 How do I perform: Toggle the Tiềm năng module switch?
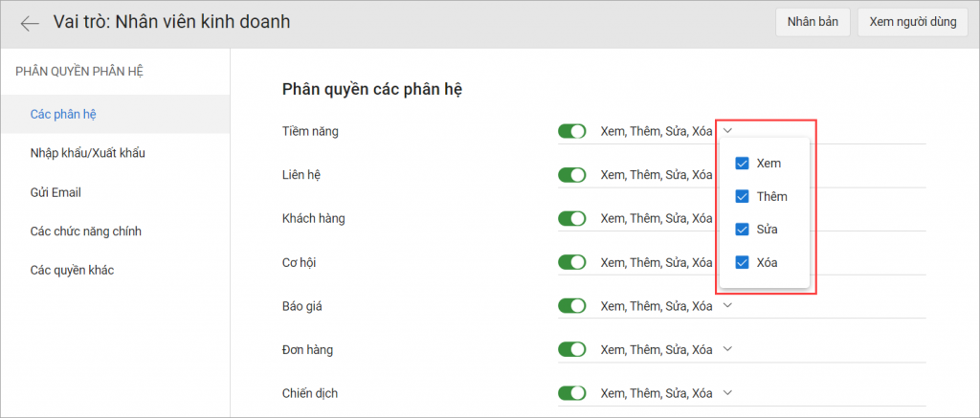572,131
